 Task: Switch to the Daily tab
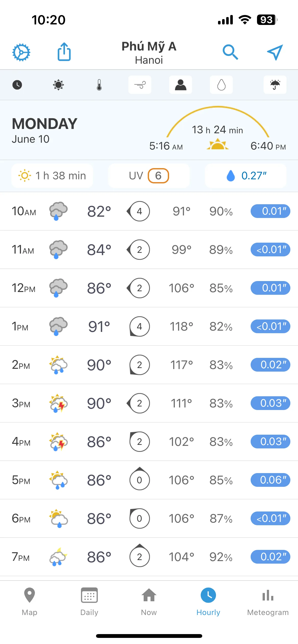click(89, 602)
